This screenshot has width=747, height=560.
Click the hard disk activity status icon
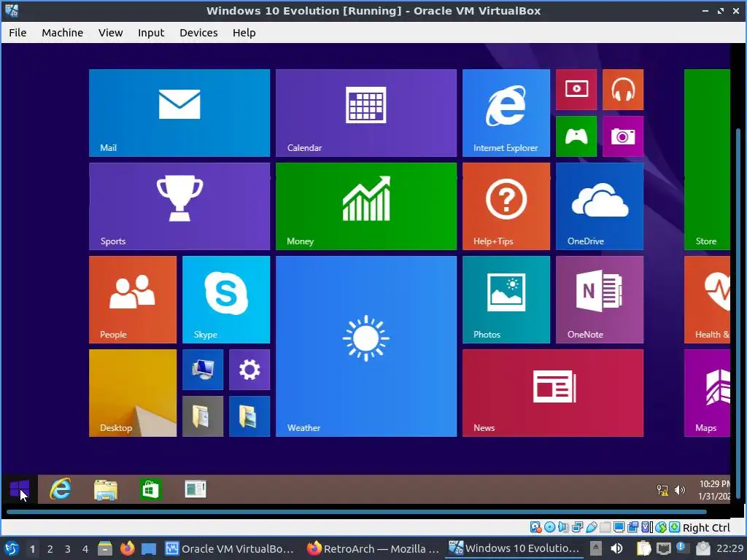[536, 527]
